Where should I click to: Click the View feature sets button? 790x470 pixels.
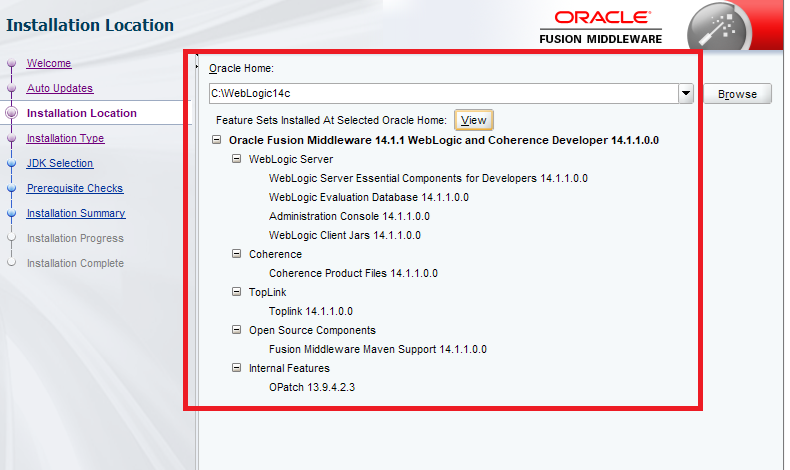[x=474, y=120]
